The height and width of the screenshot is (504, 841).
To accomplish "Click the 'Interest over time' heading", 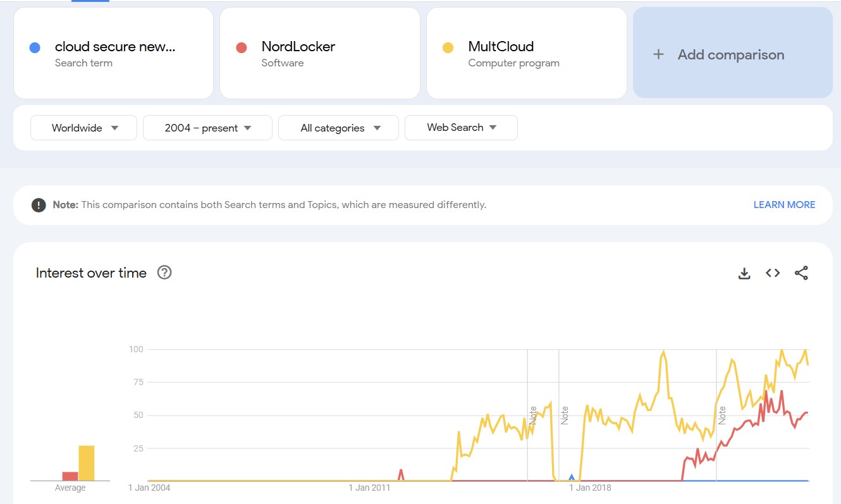I will [x=91, y=273].
